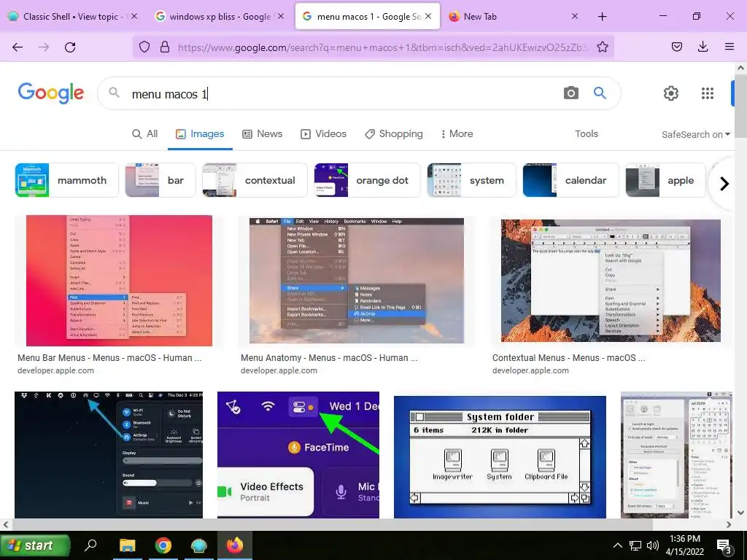Filter results by the mammoth chip
This screenshot has height=560, width=747.
click(66, 180)
